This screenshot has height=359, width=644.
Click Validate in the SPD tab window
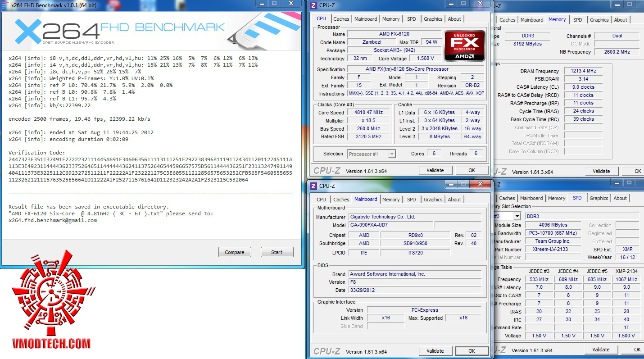(601, 350)
